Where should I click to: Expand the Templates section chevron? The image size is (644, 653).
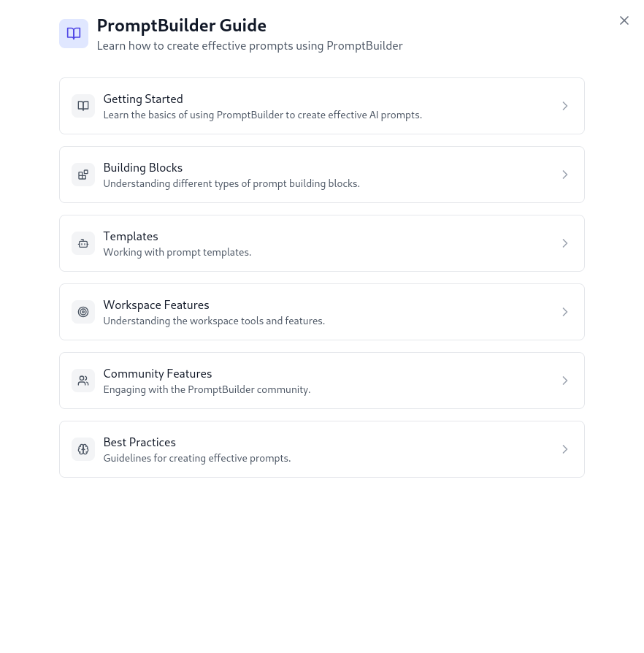565,243
